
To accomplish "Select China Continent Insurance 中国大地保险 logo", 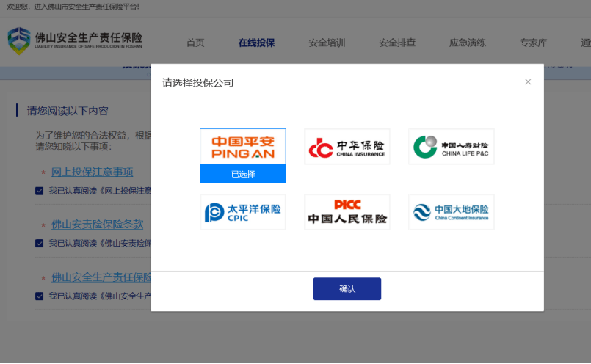I will pyautogui.click(x=452, y=212).
